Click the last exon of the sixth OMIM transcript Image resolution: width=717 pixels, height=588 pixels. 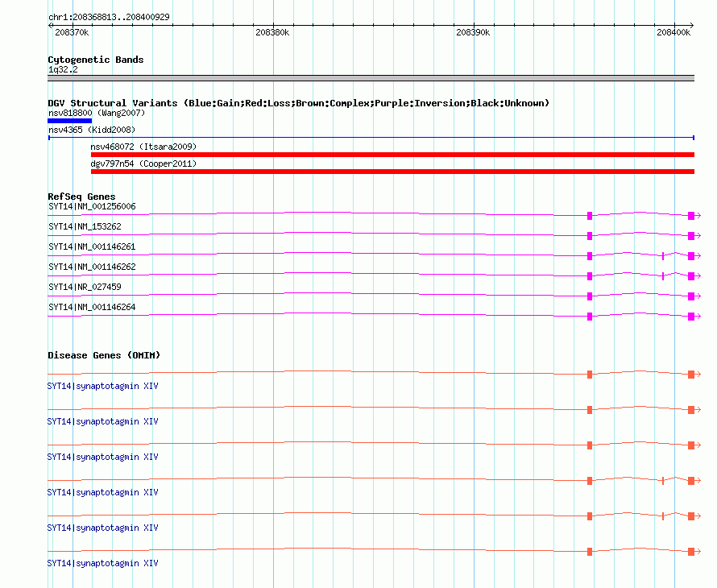coord(691,552)
